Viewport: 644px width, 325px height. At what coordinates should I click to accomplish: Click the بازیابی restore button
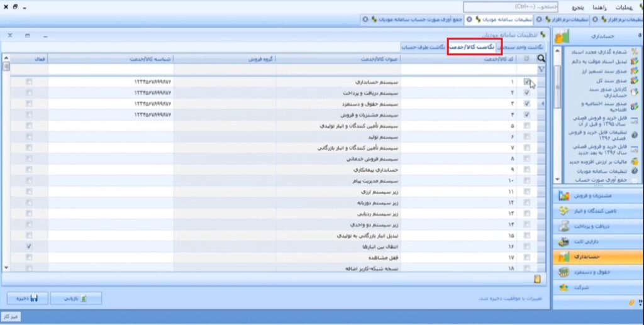[76, 299]
